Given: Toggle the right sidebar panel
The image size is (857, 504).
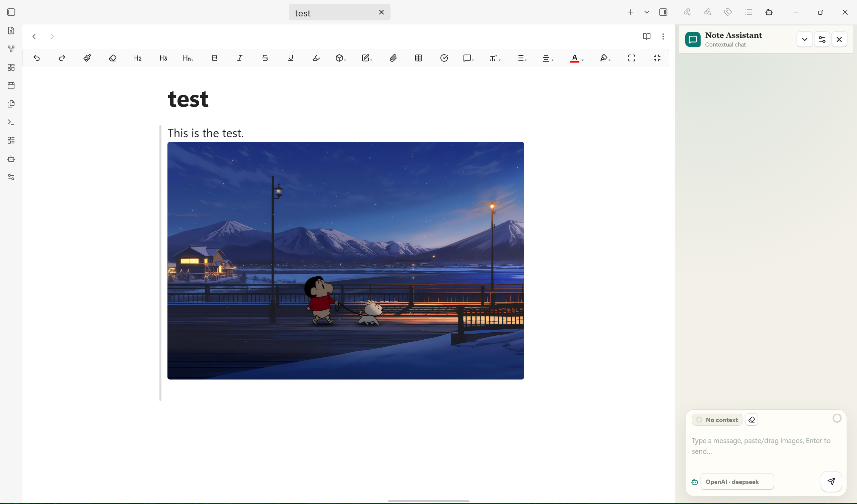Looking at the screenshot, I should pos(663,12).
